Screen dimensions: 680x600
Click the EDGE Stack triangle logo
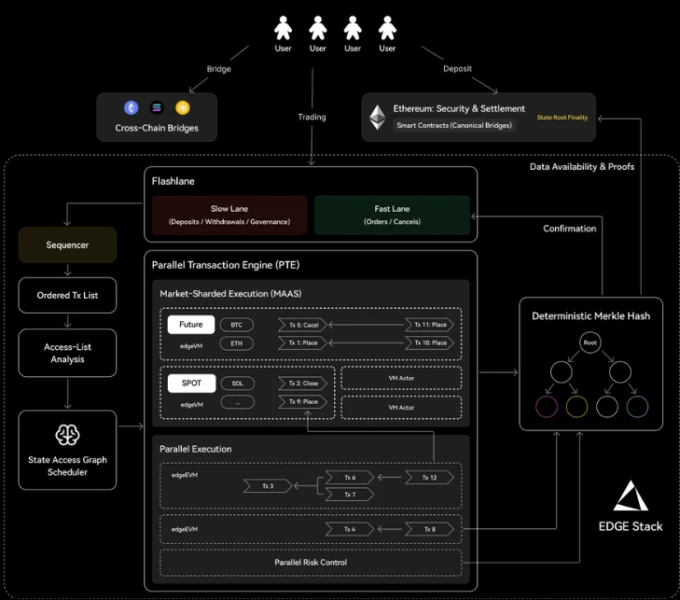click(631, 496)
